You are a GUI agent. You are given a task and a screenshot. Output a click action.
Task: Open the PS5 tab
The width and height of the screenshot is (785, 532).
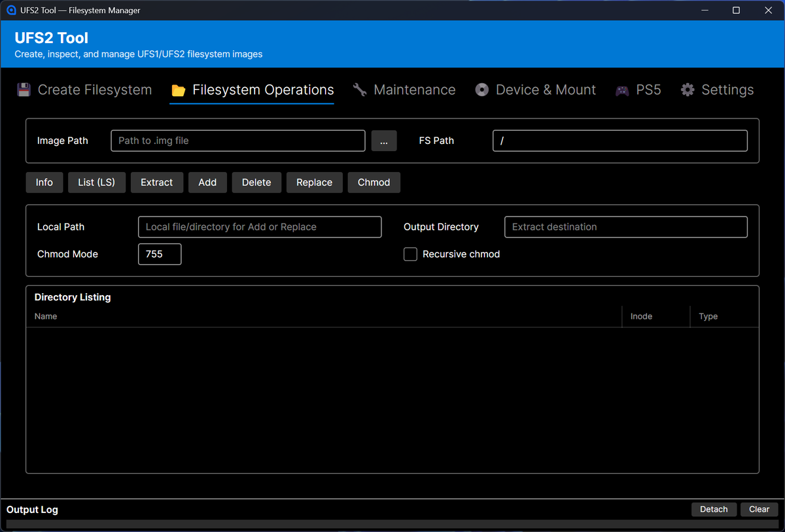638,90
